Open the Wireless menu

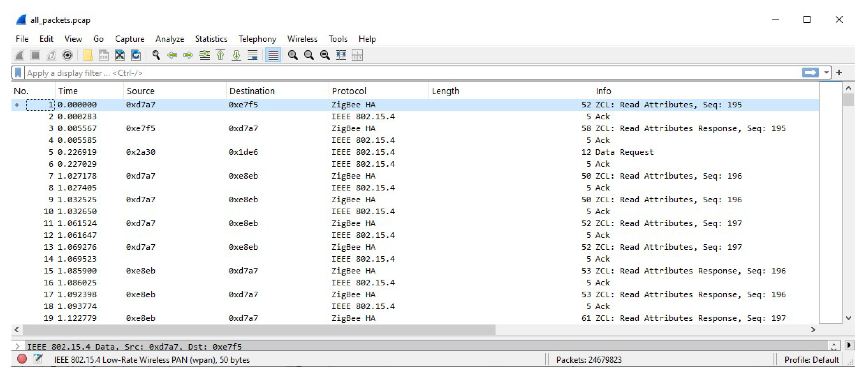tap(302, 39)
